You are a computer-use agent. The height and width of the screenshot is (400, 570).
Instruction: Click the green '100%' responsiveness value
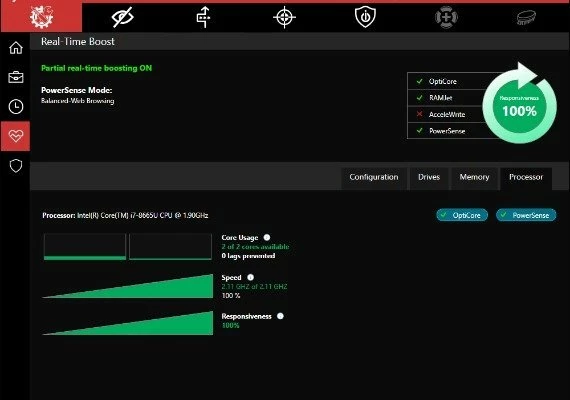click(230, 325)
